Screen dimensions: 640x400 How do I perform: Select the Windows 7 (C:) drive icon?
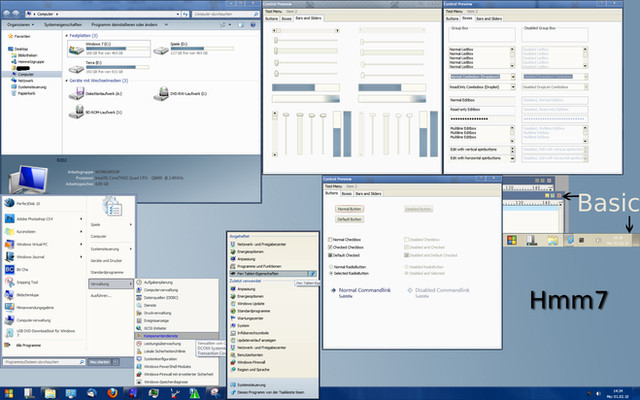tap(76, 50)
